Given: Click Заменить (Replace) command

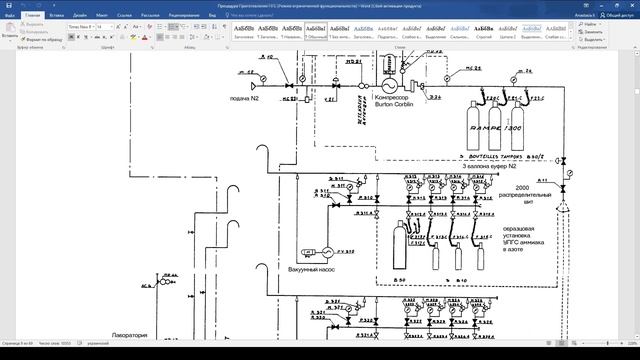Looking at the screenshot, I should click(x=590, y=32).
